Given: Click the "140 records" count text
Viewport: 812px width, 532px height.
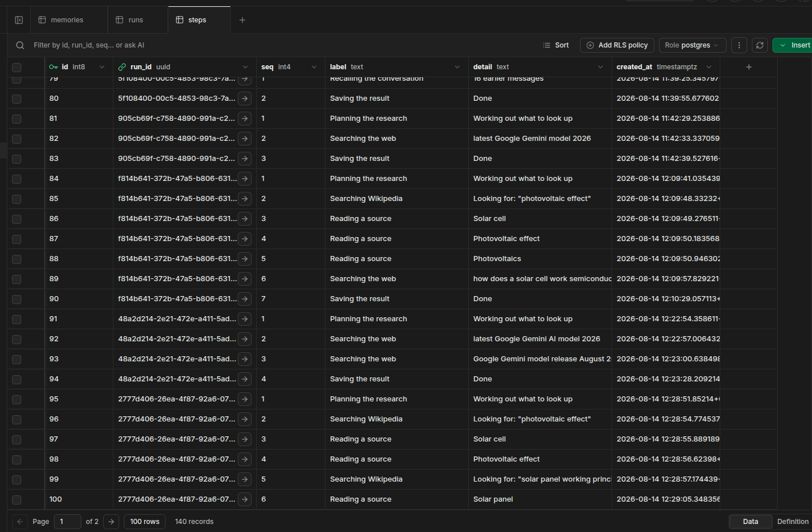Looking at the screenshot, I should coord(194,522).
